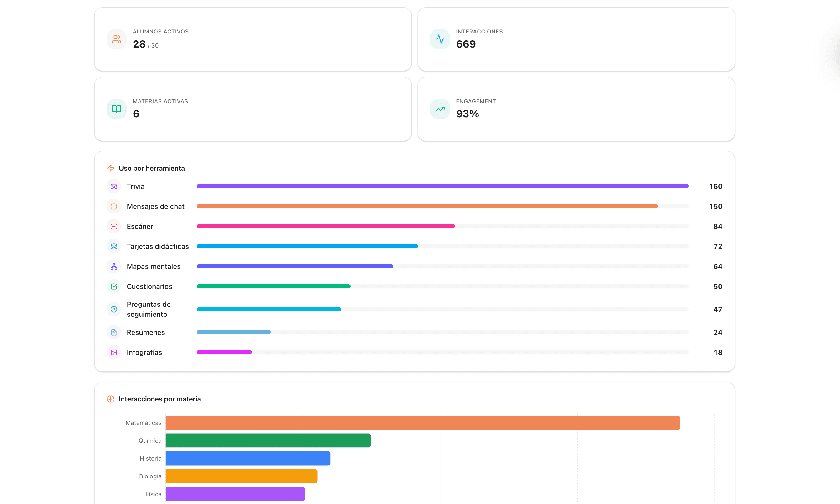Viewport: 840px width, 504px height.
Task: Click the Uso por herramienta heading
Action: pos(151,169)
